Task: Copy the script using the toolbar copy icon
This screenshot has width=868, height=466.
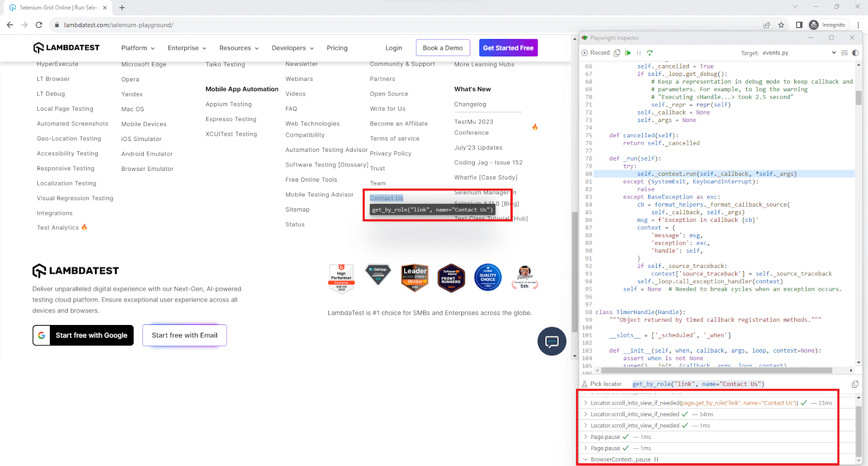Action: (x=617, y=53)
